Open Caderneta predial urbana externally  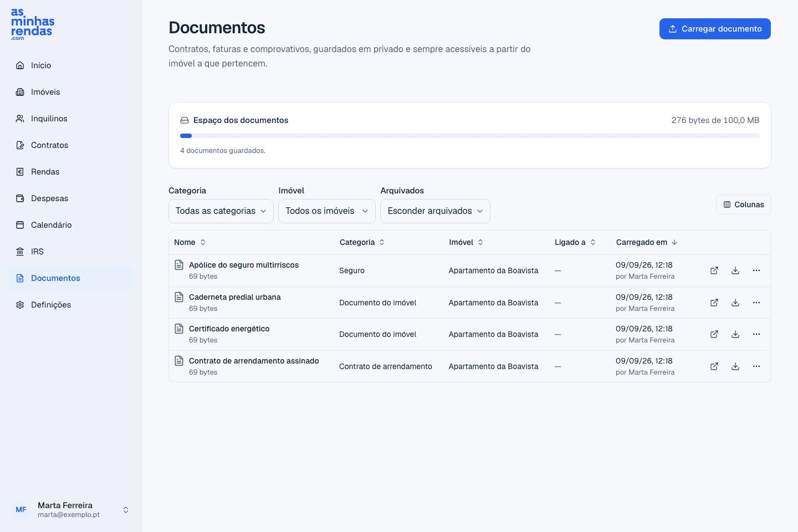714,303
